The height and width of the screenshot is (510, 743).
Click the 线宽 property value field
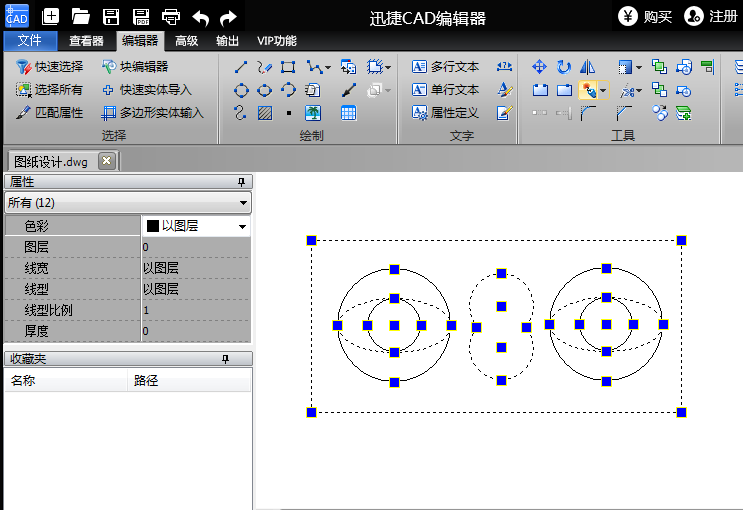pos(195,268)
